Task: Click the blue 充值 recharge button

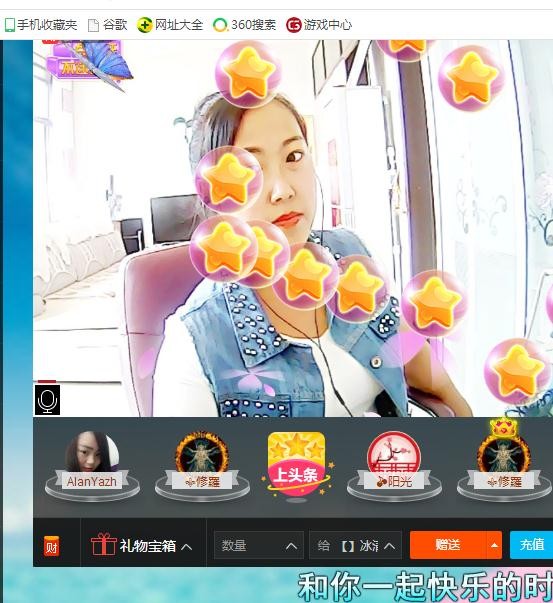Action: tap(531, 545)
